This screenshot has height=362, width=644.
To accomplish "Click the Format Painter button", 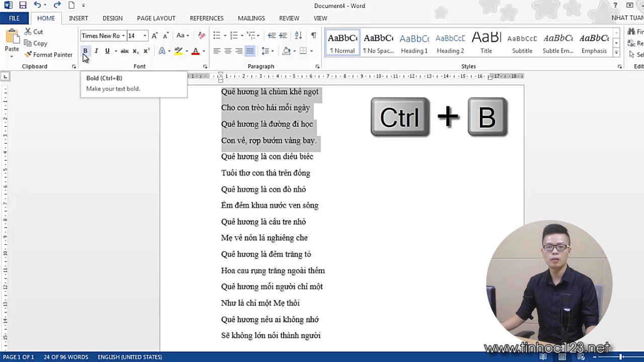I will (x=48, y=55).
